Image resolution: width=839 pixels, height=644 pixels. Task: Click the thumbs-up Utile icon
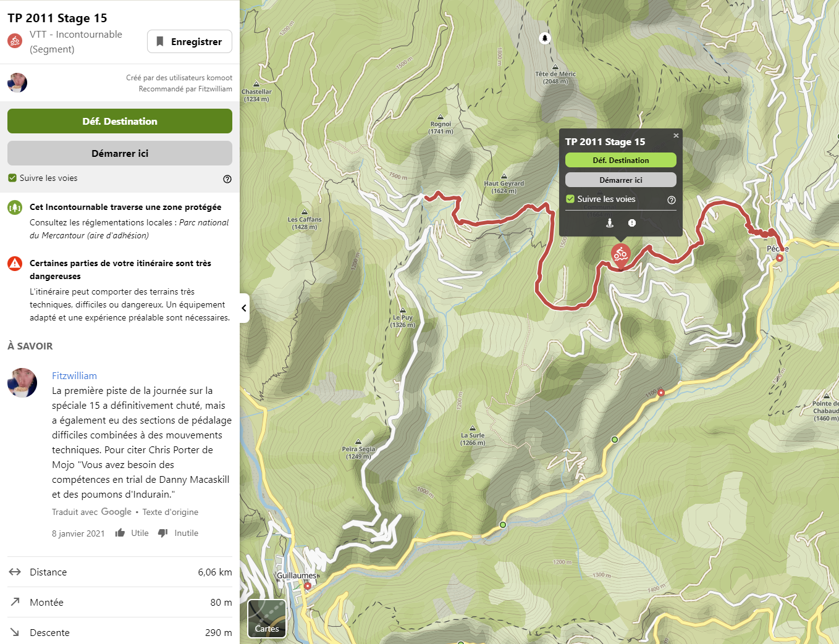coord(120,533)
